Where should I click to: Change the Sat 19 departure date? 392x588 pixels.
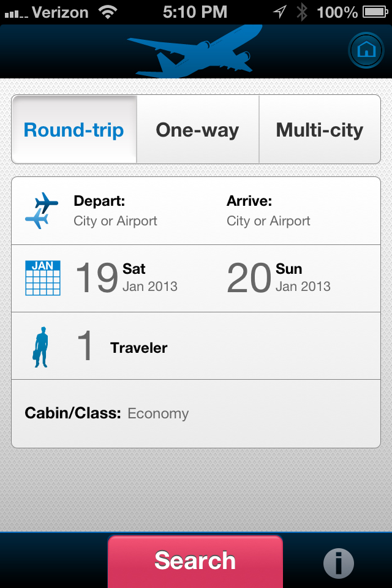tap(126, 278)
